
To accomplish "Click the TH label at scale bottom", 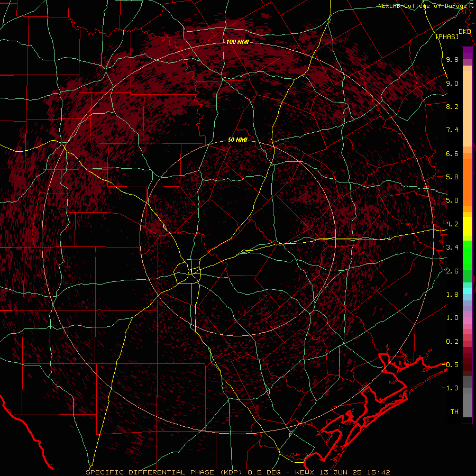I will [454, 412].
